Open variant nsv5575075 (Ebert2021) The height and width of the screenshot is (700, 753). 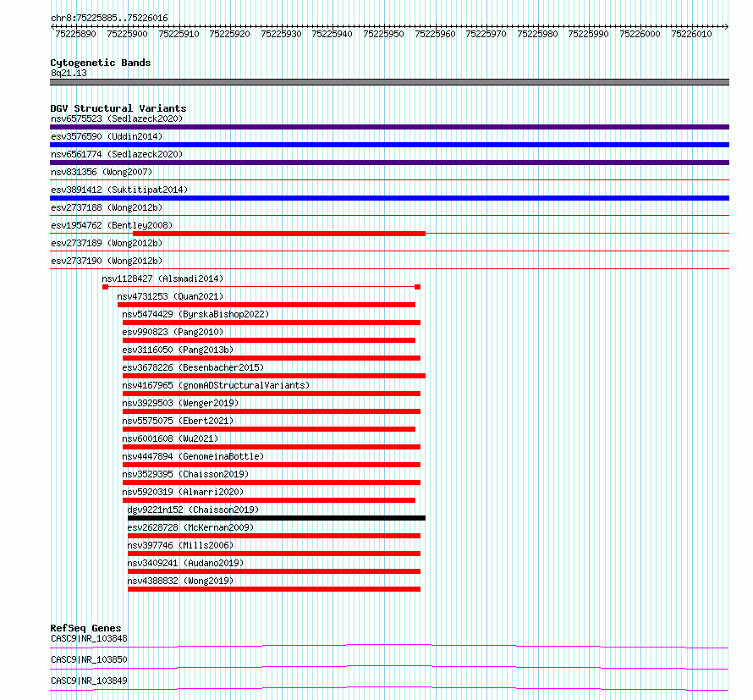tap(178, 421)
